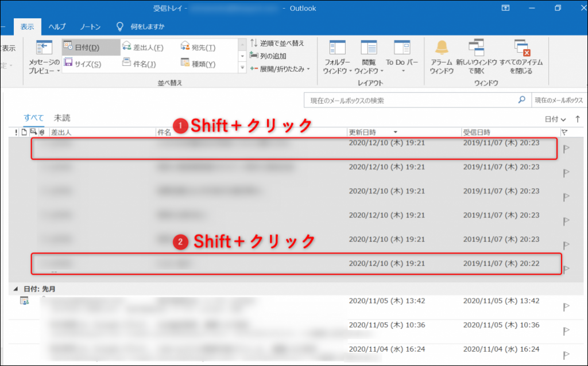This screenshot has height=366, width=588.
Task: Flag the message received 2020/11/05 13:42
Action: (566, 307)
